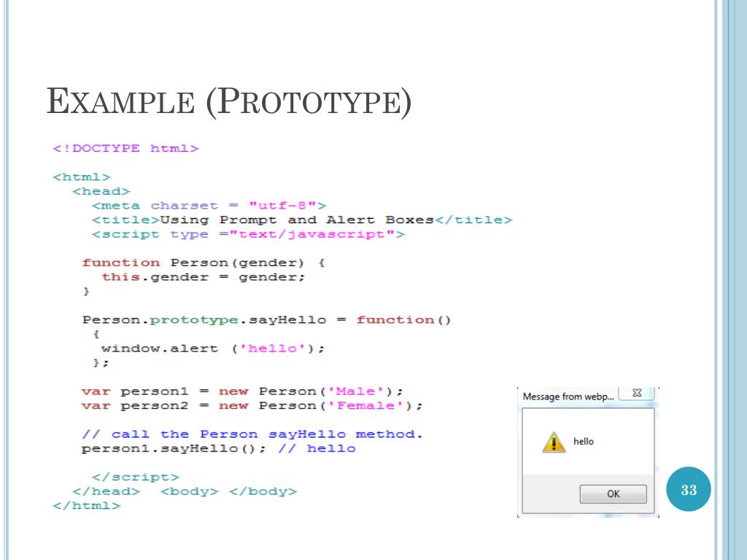Click the slide number 33 badge
747x560 pixels.
(689, 489)
